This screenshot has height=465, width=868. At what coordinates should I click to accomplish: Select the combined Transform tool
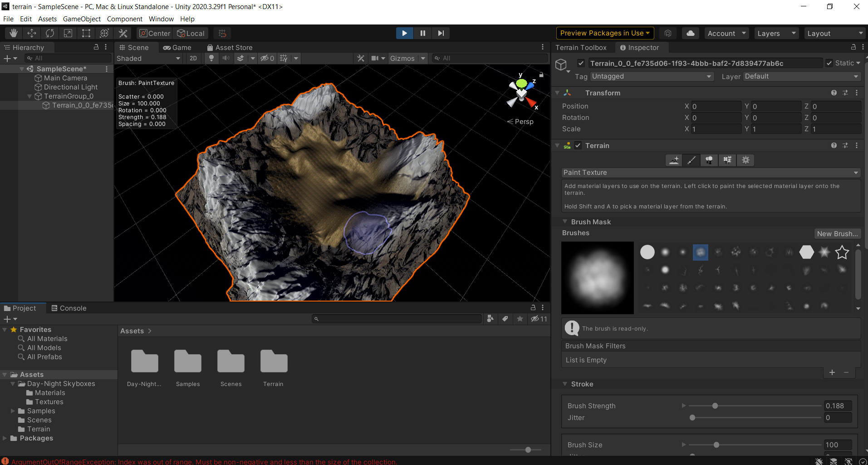click(x=104, y=33)
